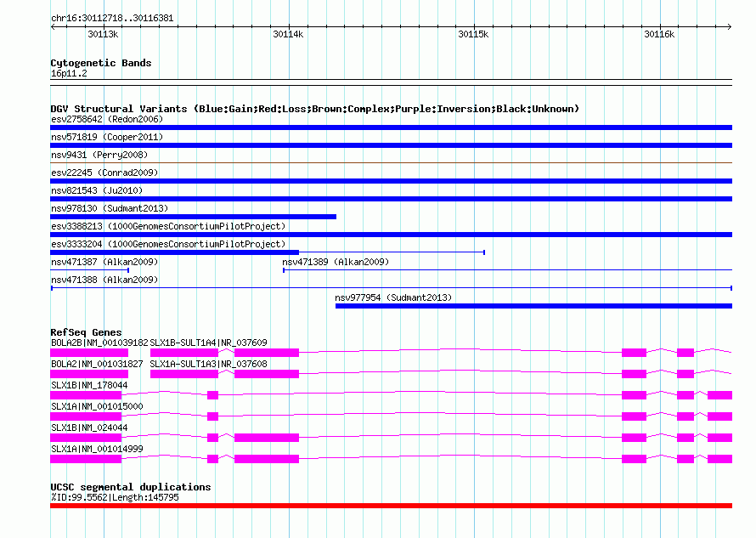756x538 pixels.
Task: Click the 16p11.2 band label
Action: (69, 73)
